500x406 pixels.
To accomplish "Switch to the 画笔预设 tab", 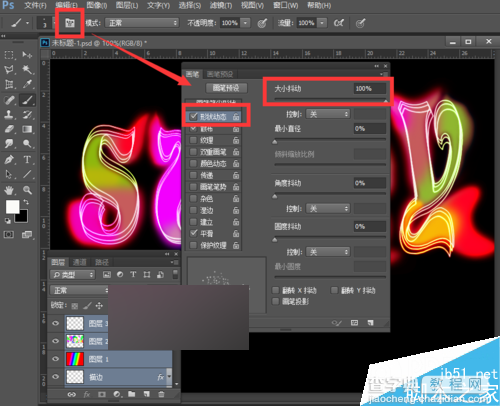I will (220, 74).
